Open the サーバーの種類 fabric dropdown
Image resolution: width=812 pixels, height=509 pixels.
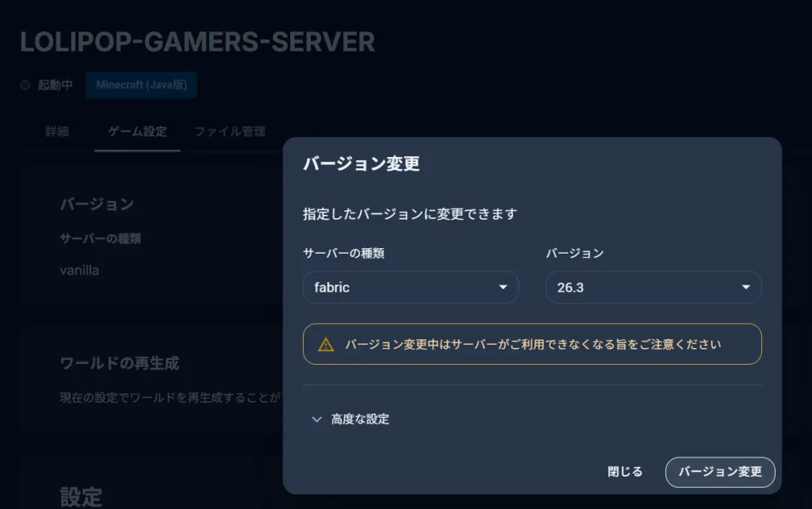tap(411, 287)
